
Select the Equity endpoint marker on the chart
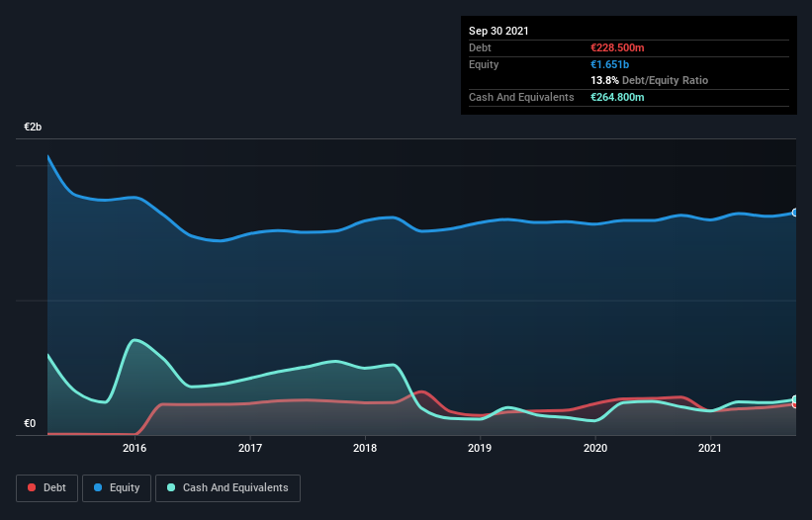point(795,213)
